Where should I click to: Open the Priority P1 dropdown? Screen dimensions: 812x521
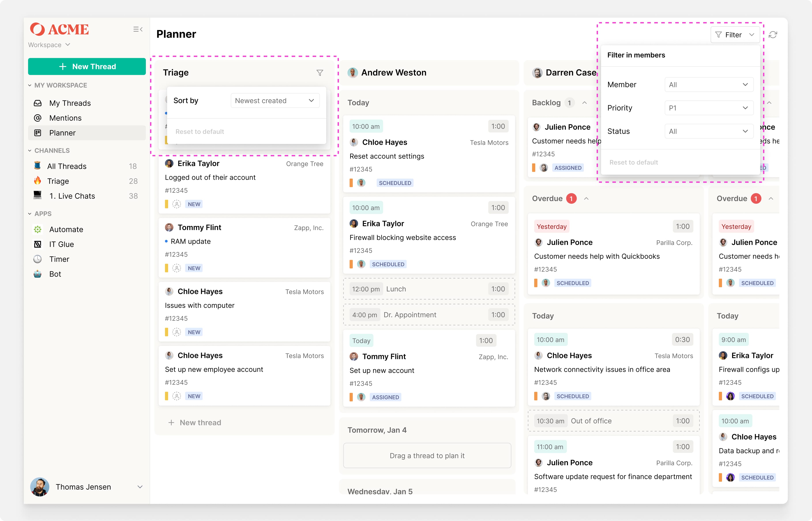[709, 108]
